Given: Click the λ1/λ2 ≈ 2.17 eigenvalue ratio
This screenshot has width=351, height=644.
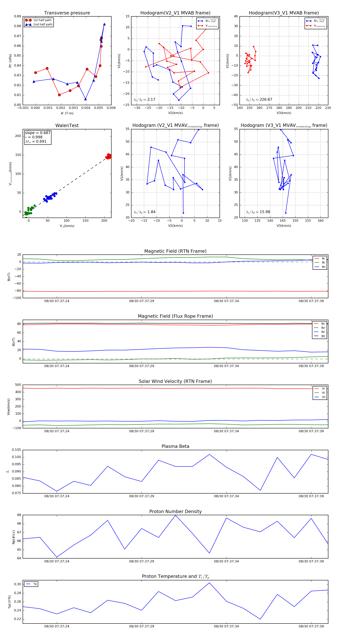Looking at the screenshot, I should point(144,100).
